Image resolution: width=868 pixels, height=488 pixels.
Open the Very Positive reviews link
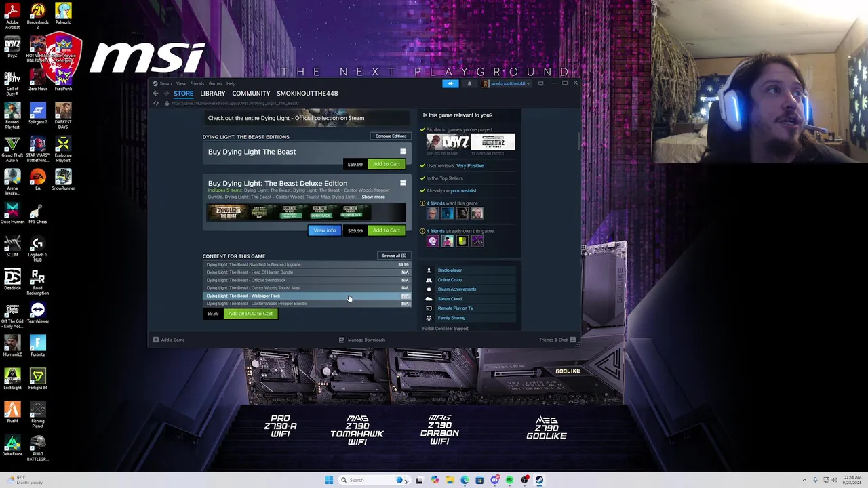pyautogui.click(x=471, y=166)
